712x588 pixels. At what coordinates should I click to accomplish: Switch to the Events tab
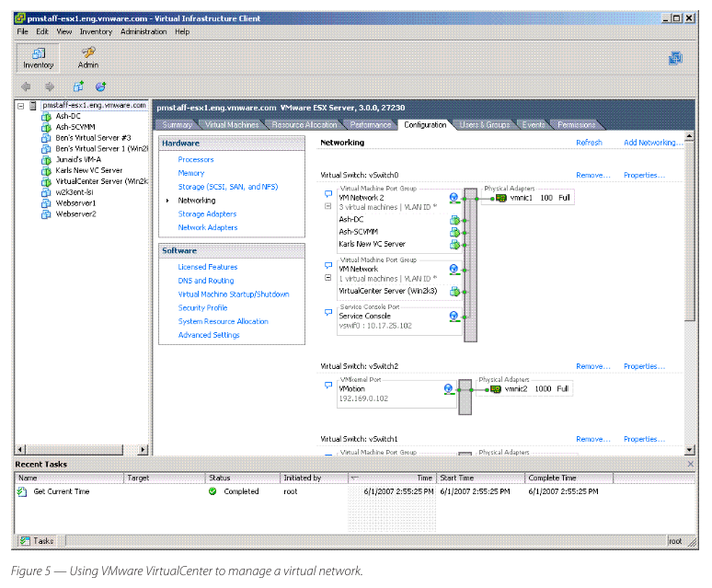(534, 125)
